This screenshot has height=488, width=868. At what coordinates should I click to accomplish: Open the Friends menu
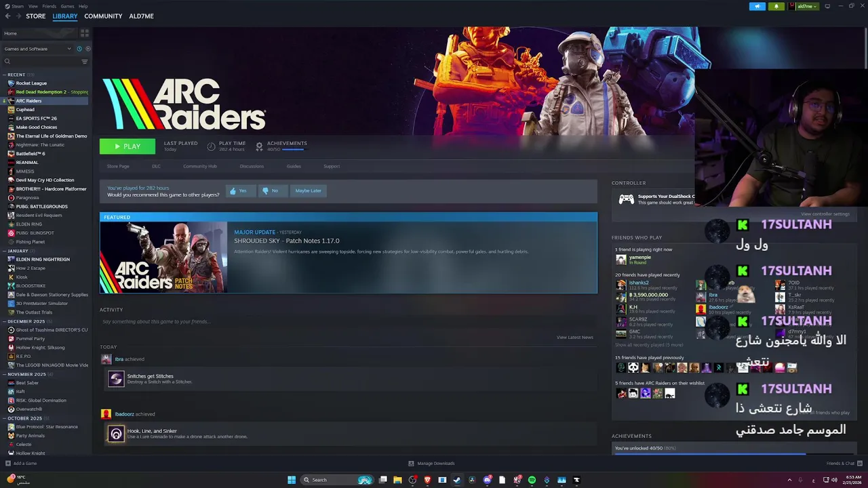pos(50,6)
